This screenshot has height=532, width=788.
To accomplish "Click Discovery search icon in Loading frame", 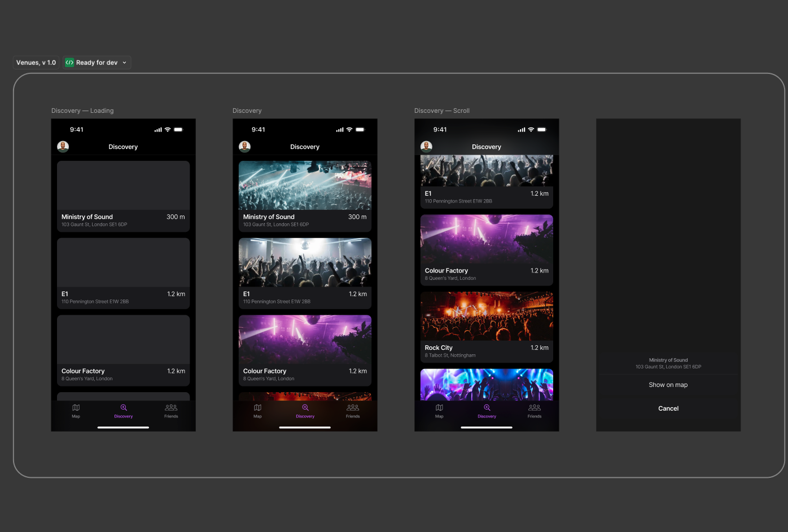I will pos(124,407).
